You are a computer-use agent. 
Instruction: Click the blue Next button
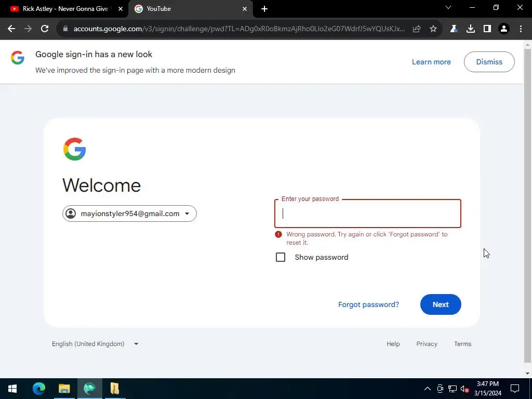(441, 304)
